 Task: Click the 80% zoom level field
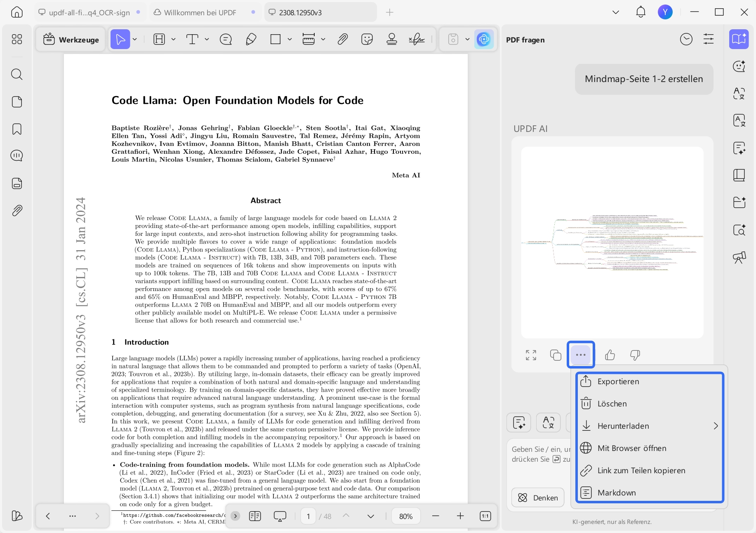click(x=406, y=516)
